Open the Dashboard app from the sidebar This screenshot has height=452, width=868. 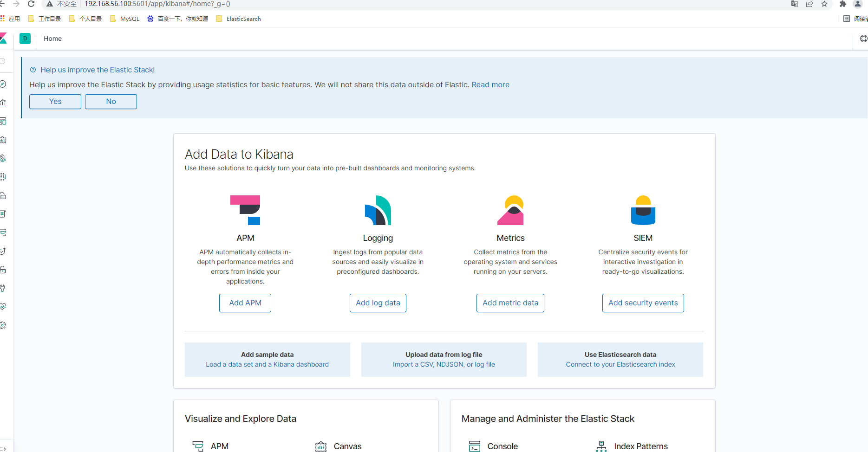(4, 121)
